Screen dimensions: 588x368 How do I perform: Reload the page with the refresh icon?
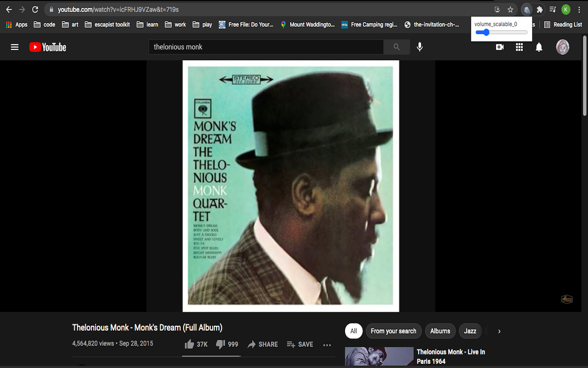click(x=35, y=9)
